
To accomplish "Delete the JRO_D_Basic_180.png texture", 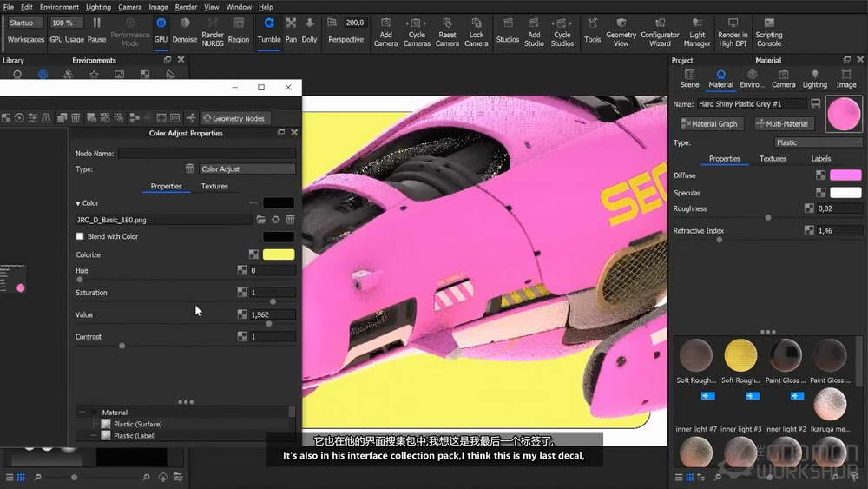I will (290, 220).
